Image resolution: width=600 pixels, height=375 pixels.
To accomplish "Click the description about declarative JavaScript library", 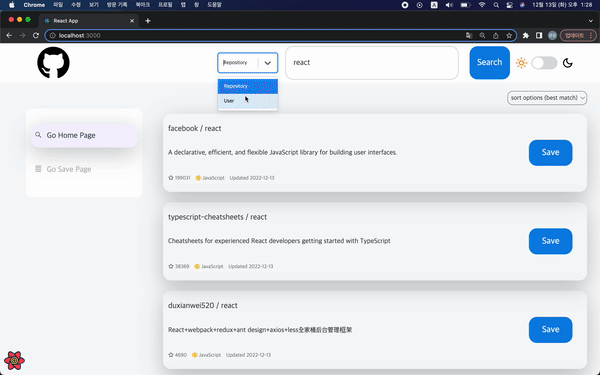I will pos(282,152).
